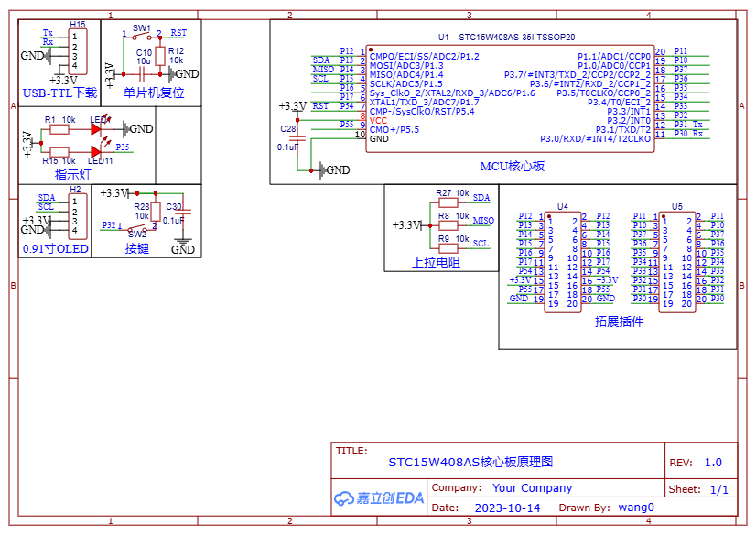This screenshot has width=756, height=535.
Task: Click the 按键 block label
Action: point(137,248)
